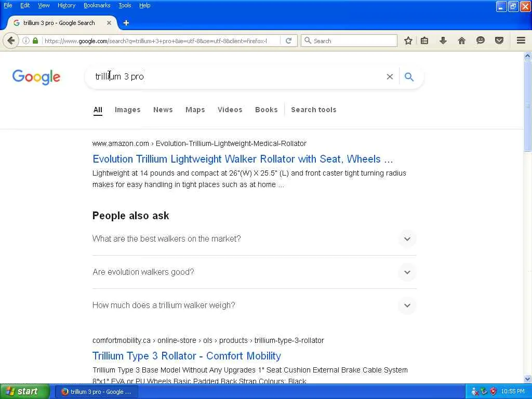
Task: Open the Firefox hamburger menu
Action: 521,41
